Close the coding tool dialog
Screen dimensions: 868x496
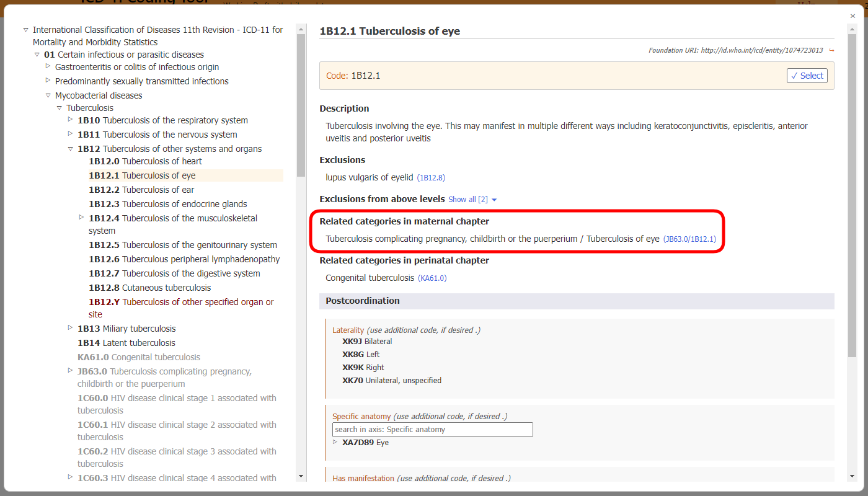[x=852, y=15]
